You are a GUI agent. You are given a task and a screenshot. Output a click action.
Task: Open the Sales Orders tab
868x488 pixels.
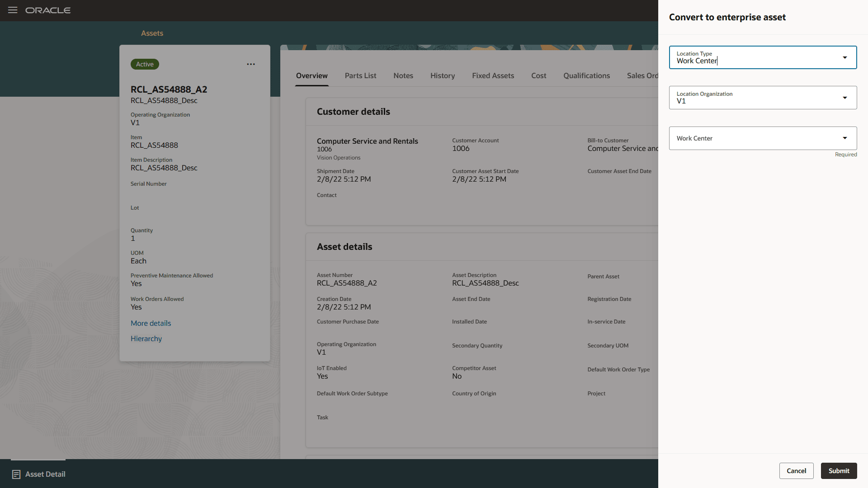click(642, 75)
